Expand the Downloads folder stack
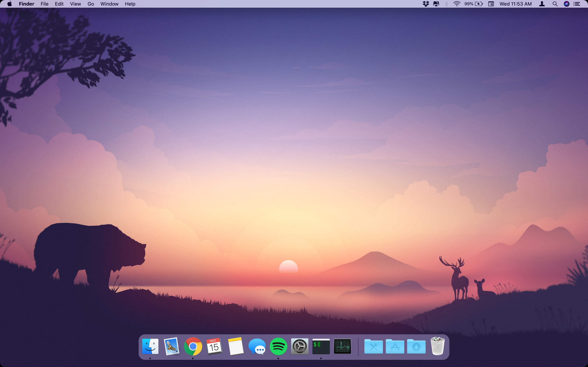Viewport: 588px width, 367px height. pyautogui.click(x=416, y=347)
